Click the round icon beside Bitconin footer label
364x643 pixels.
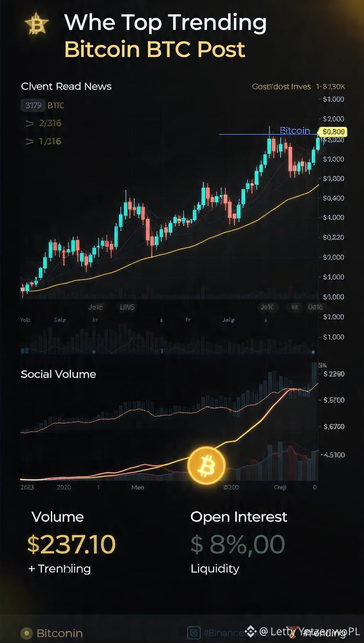point(27,633)
